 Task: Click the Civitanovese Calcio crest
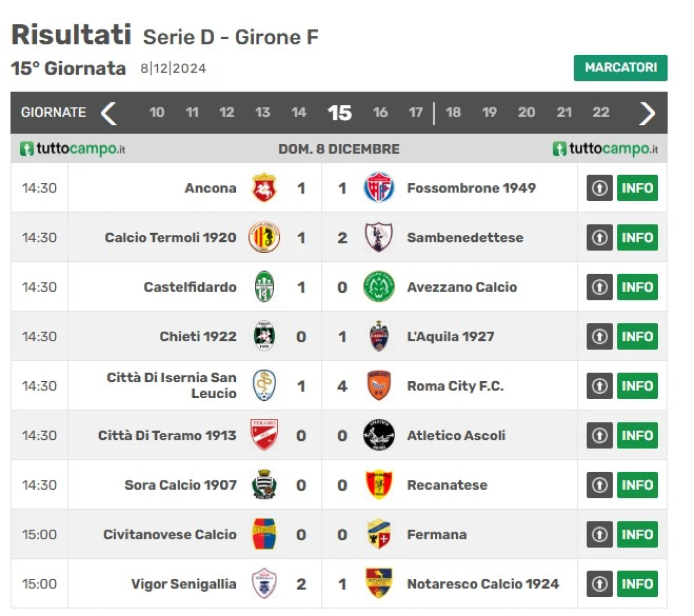coord(264,534)
